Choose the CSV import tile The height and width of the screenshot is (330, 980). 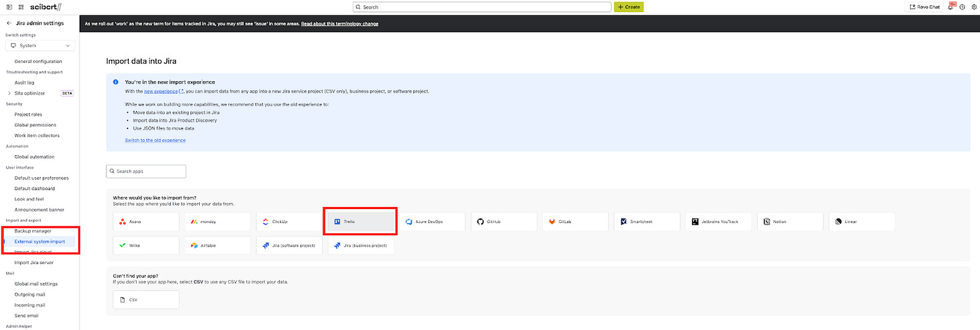(x=146, y=300)
